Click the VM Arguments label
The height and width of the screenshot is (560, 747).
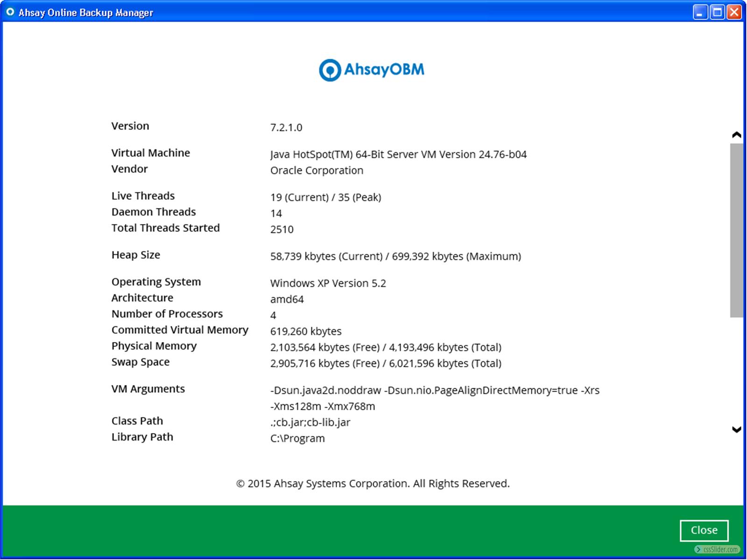point(148,389)
